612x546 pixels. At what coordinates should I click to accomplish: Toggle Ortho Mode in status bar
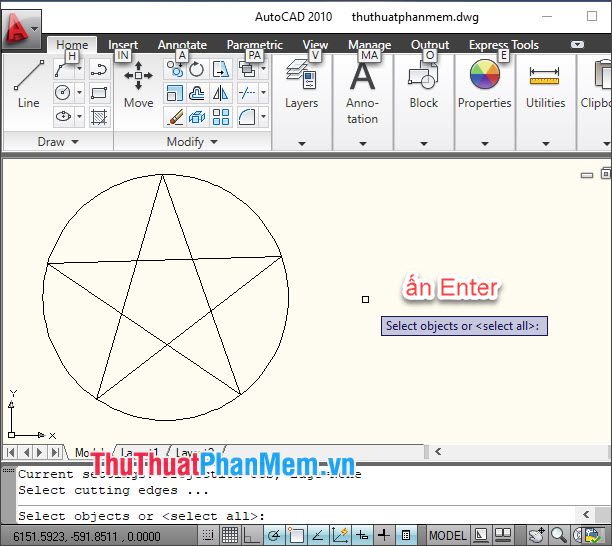[x=251, y=535]
